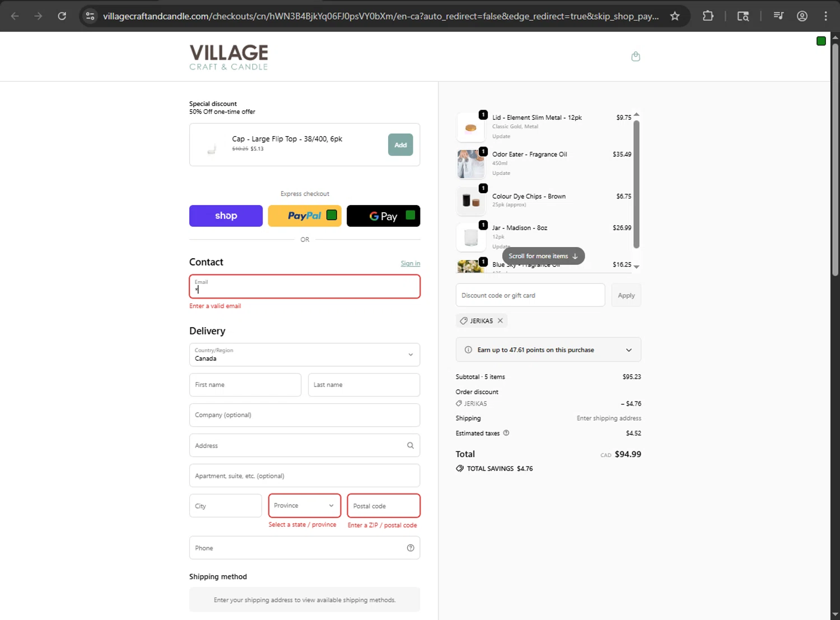Click the browser address bar URL
840x620 pixels.
click(x=381, y=16)
